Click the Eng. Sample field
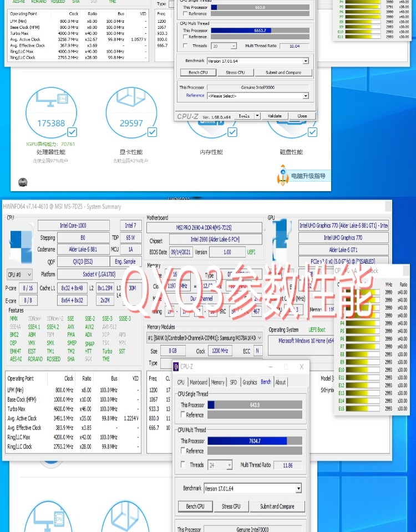The height and width of the screenshot is (532, 416). click(x=126, y=262)
